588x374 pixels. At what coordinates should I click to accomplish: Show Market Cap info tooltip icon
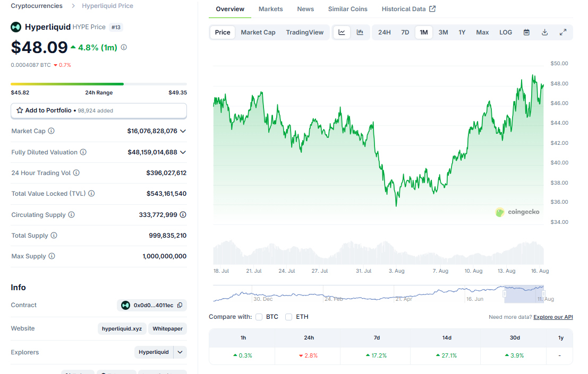click(x=52, y=131)
